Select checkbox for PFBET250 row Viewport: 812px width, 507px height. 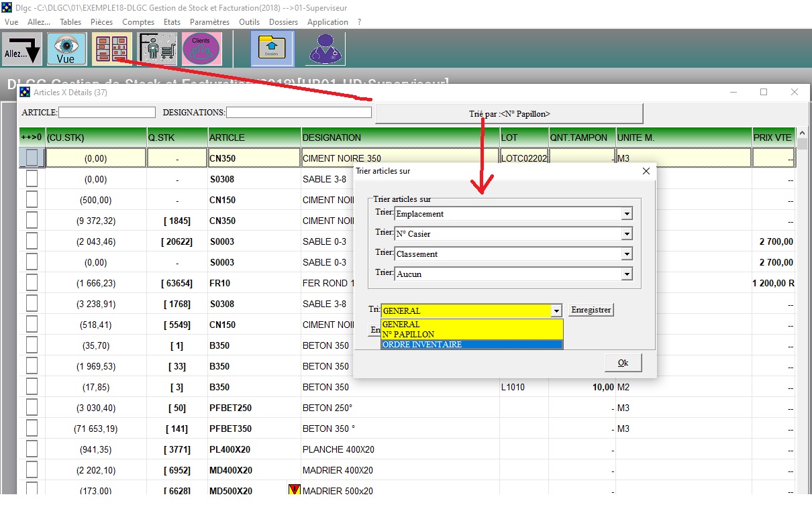(x=32, y=408)
